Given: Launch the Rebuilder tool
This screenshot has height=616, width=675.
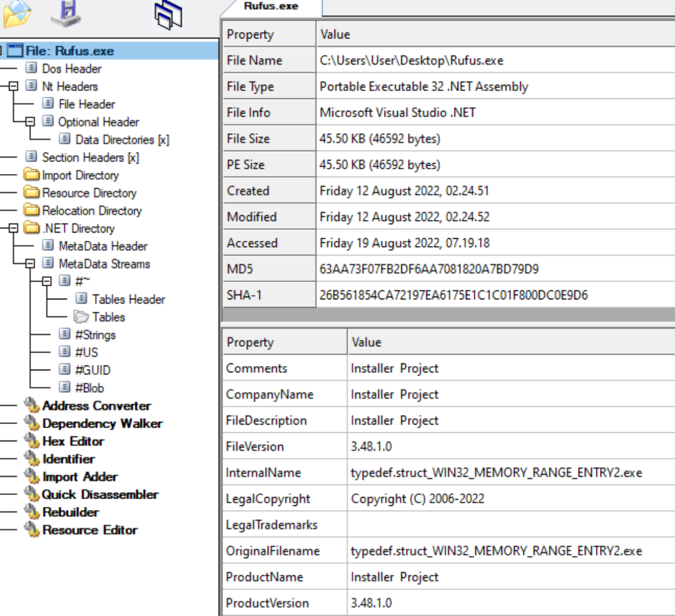Looking at the screenshot, I should pyautogui.click(x=71, y=512).
